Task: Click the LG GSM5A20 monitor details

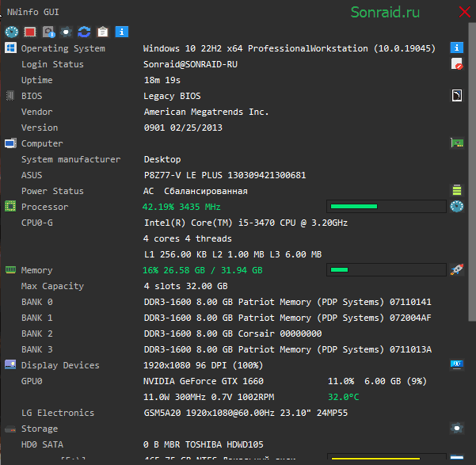Action: pos(246,413)
